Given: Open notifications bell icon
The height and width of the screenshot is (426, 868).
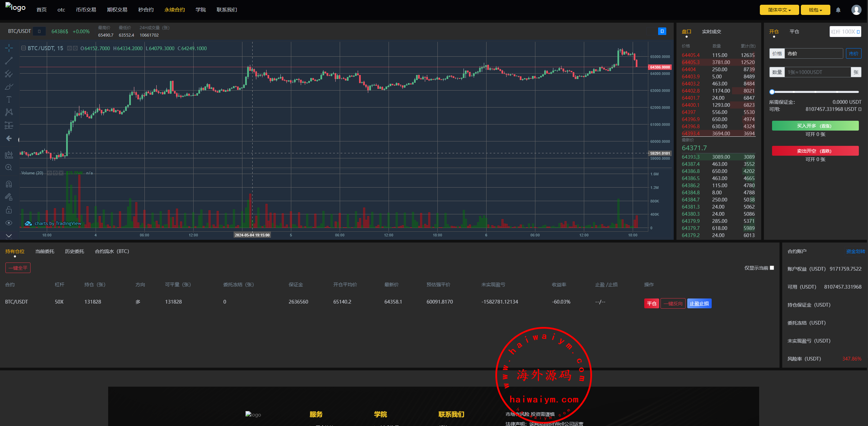Looking at the screenshot, I should (x=838, y=10).
